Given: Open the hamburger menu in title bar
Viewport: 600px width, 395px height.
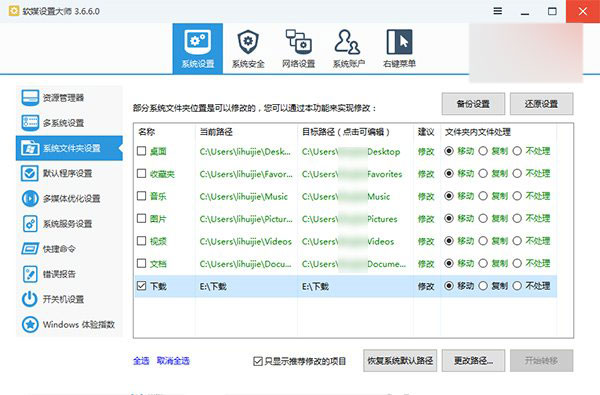Looking at the screenshot, I should click(x=497, y=11).
